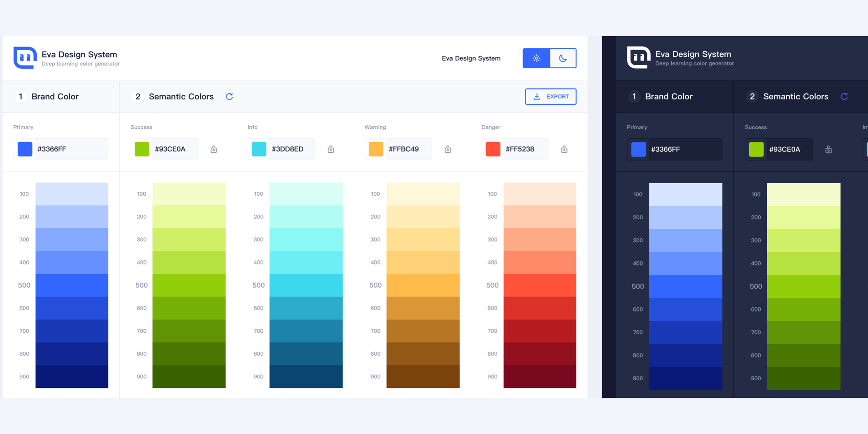Select the Primary 500 shade in light panel
Viewport: 868px width, 434px height.
(x=71, y=285)
